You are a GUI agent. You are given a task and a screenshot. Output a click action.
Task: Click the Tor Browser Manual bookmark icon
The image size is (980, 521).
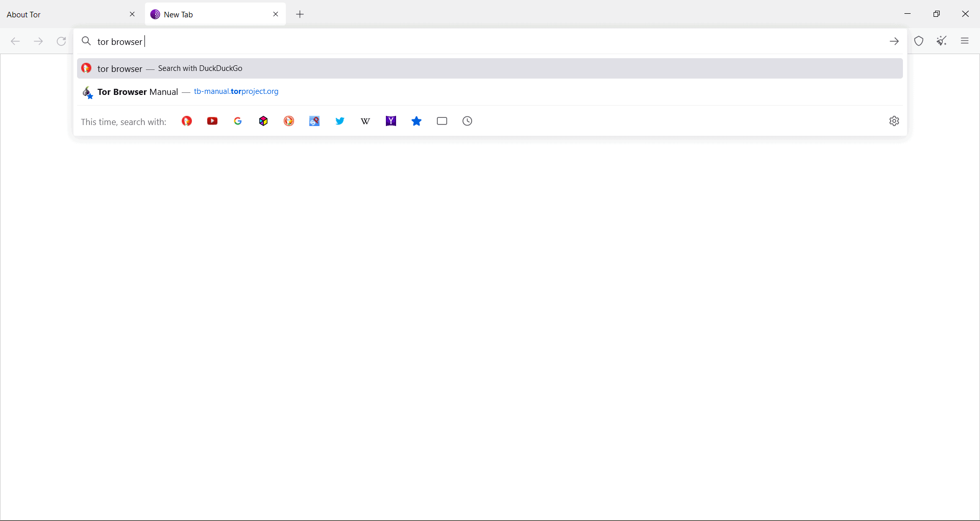(87, 92)
